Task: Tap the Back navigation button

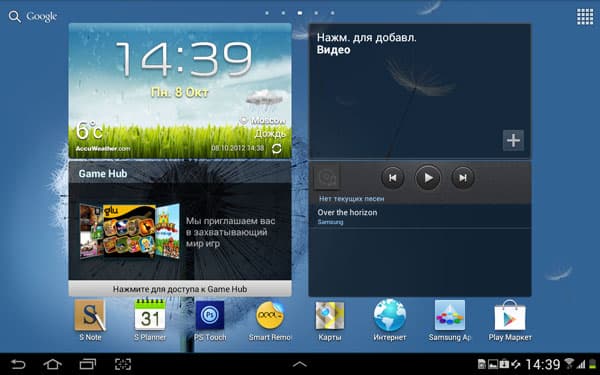Action: click(x=17, y=364)
